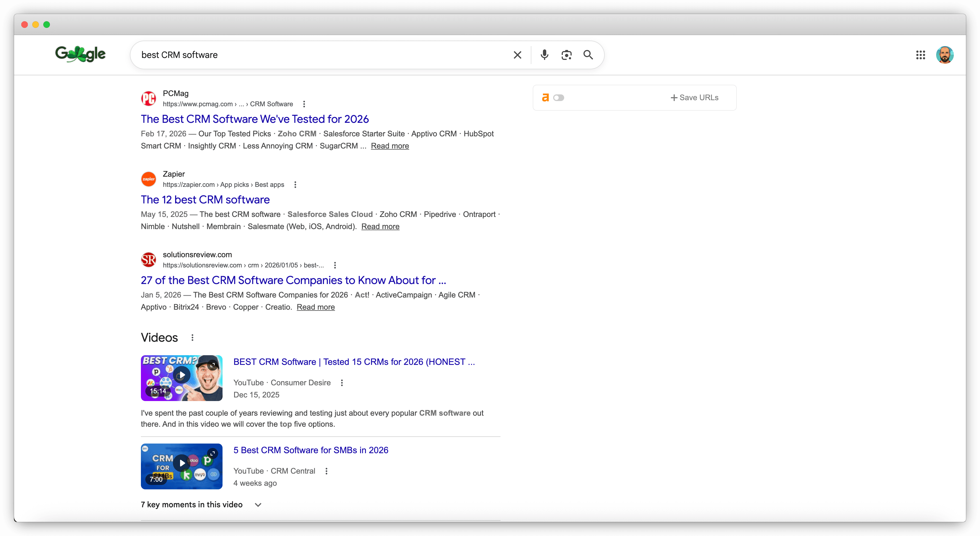Open three-dot menu for solutionsreview.com result
980x536 pixels.
click(334, 265)
